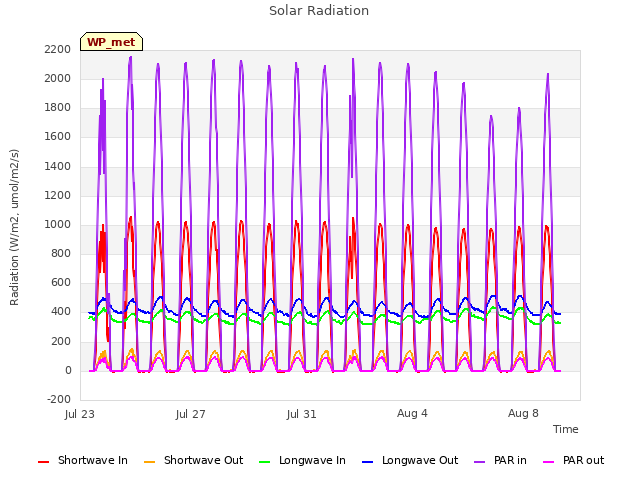Viewport: 640px width, 480px height.
Task: Click the blue Longwave Out legend swatch
Action: click(x=367, y=462)
